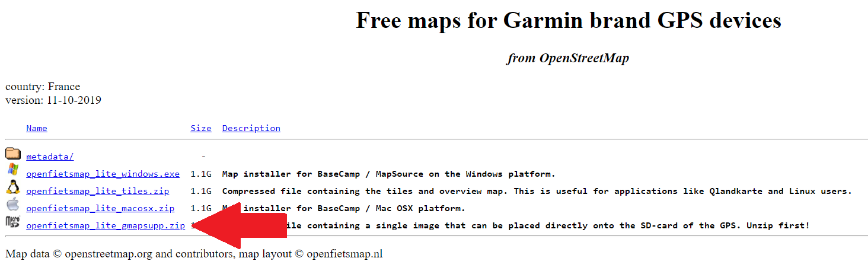Click the Linux penguin icon

13,187
